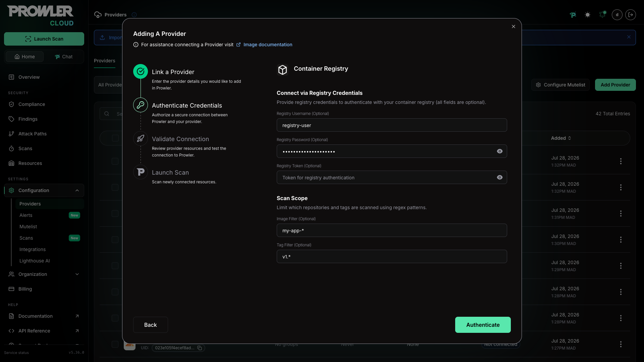Sort the table by Added column
Image resolution: width=644 pixels, height=362 pixels.
click(x=561, y=138)
